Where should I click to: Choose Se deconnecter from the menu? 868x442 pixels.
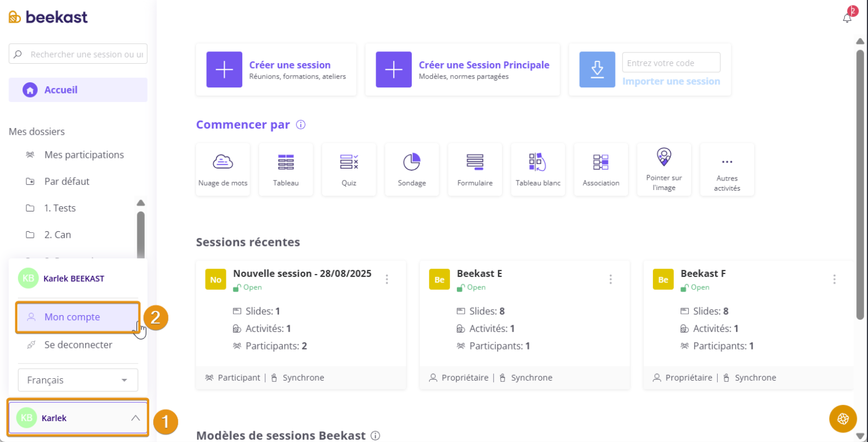coord(78,344)
